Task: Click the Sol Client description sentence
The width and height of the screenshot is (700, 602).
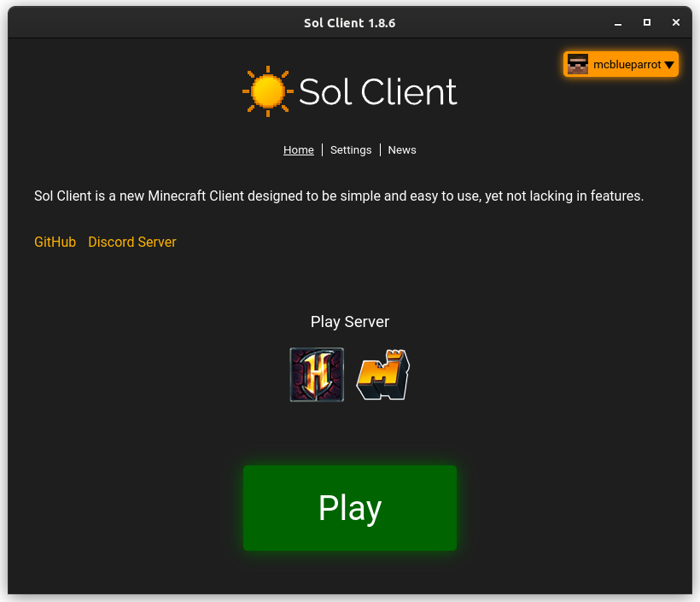Action: coord(339,196)
